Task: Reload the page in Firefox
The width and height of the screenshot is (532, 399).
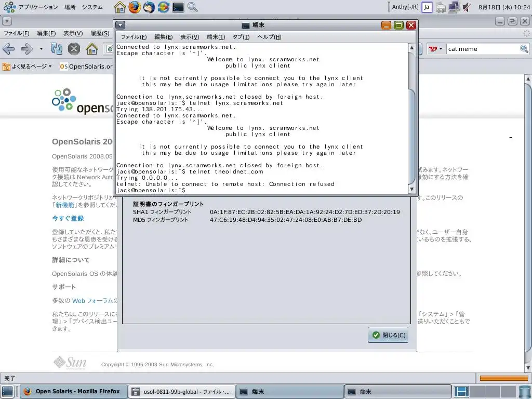Action: (x=56, y=49)
